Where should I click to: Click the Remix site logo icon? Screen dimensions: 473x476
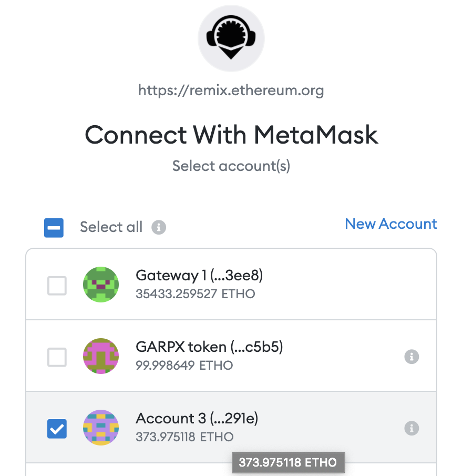coord(231,38)
